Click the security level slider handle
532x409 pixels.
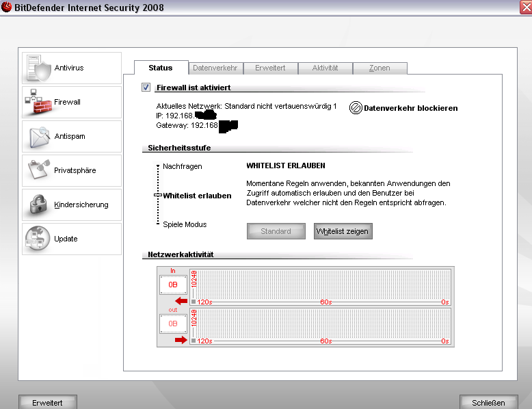[x=158, y=195]
